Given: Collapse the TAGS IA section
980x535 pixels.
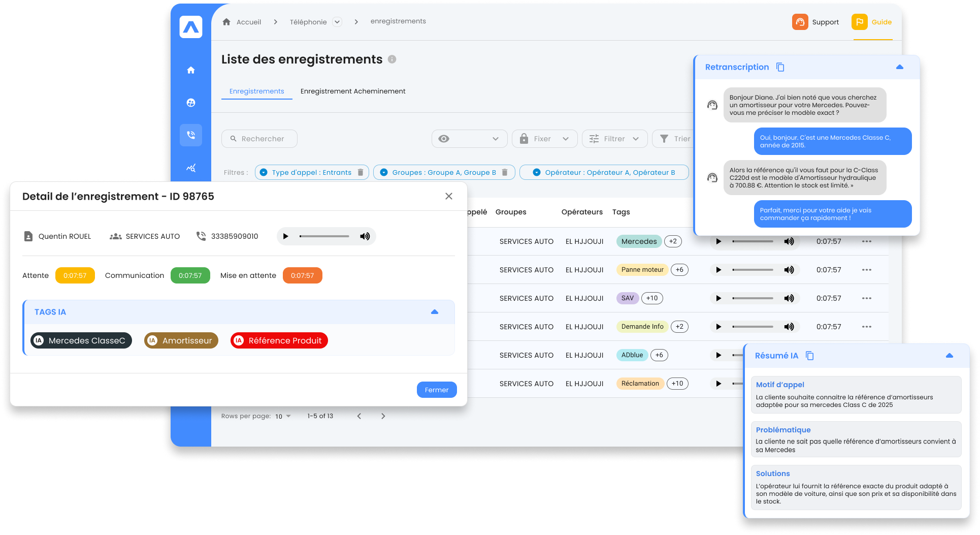Looking at the screenshot, I should pos(435,311).
